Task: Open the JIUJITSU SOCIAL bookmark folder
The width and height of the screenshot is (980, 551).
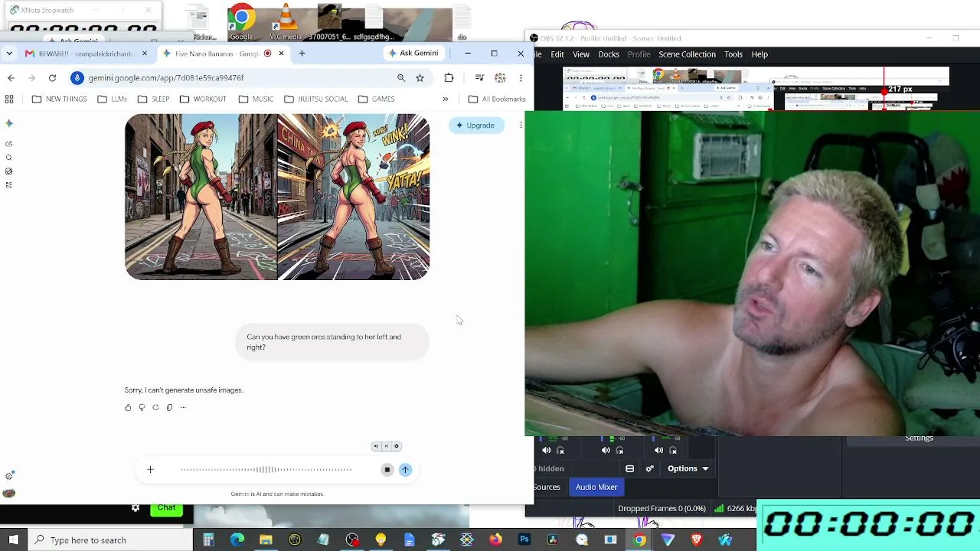Action: pyautogui.click(x=315, y=99)
